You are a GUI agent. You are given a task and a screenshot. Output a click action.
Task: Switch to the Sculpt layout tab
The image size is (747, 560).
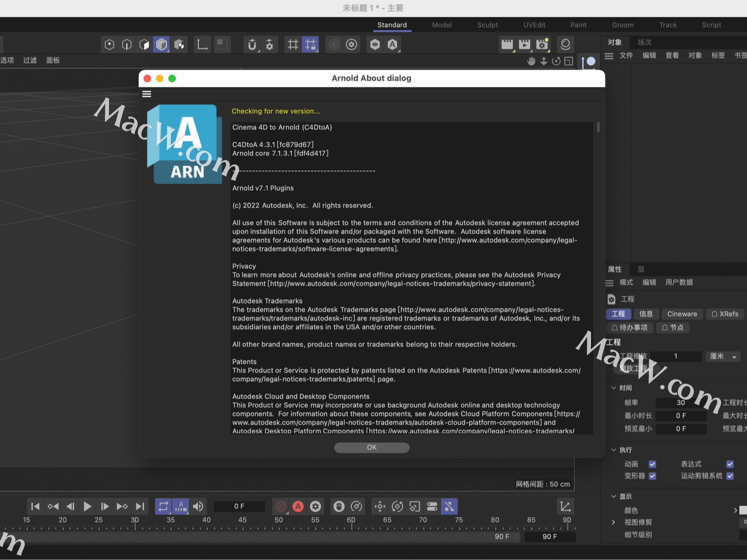coord(487,25)
